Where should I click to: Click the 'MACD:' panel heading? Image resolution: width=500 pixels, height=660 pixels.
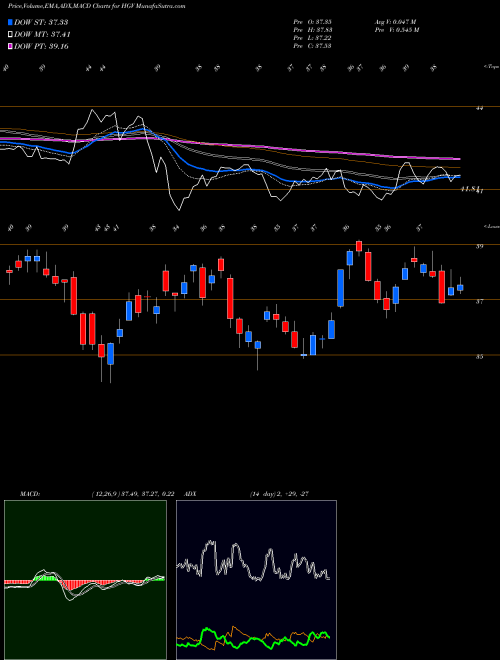pyautogui.click(x=30, y=494)
